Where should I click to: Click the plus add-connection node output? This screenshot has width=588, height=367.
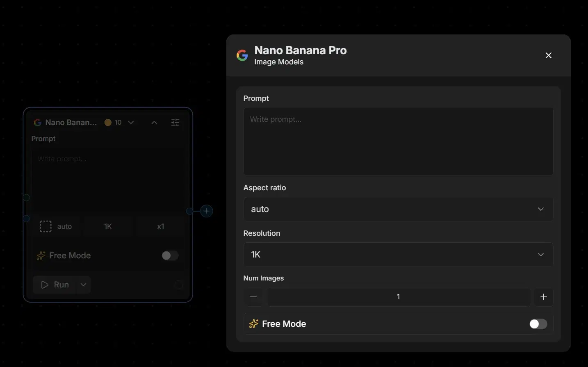(207, 211)
